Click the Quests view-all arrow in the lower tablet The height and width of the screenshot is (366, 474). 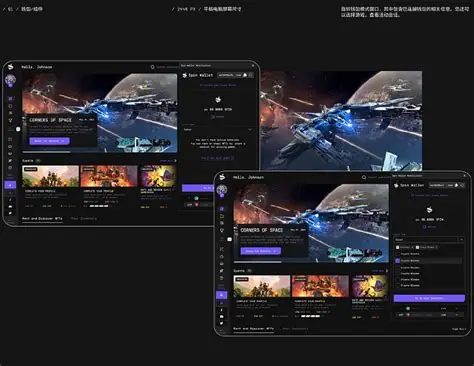(x=387, y=271)
